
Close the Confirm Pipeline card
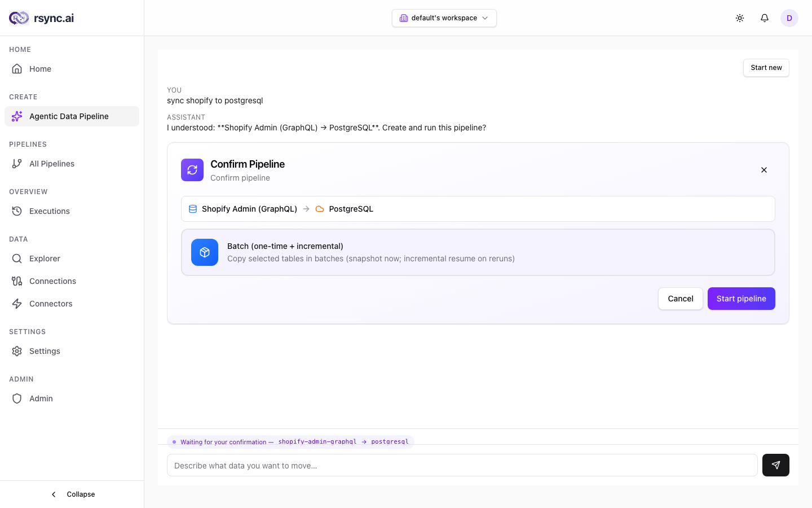click(x=764, y=170)
